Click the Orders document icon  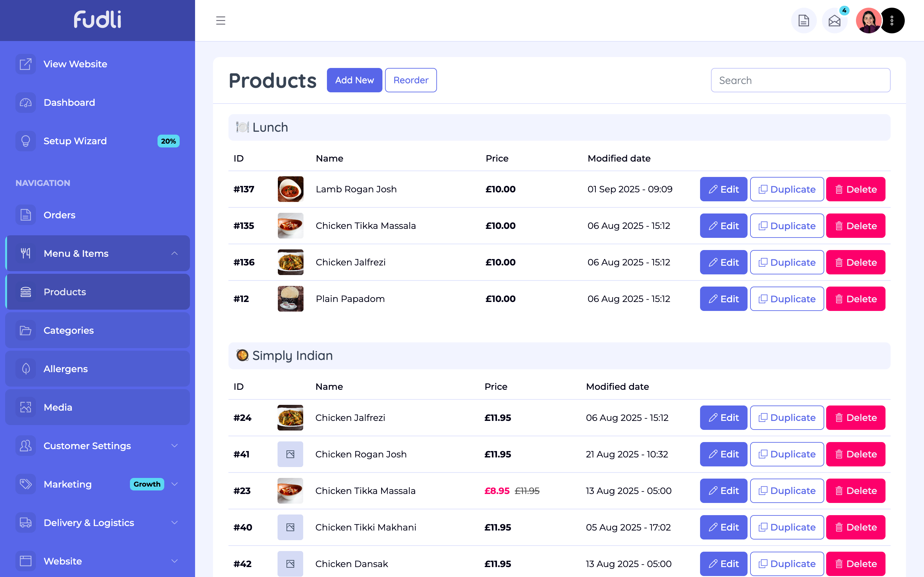tap(26, 215)
